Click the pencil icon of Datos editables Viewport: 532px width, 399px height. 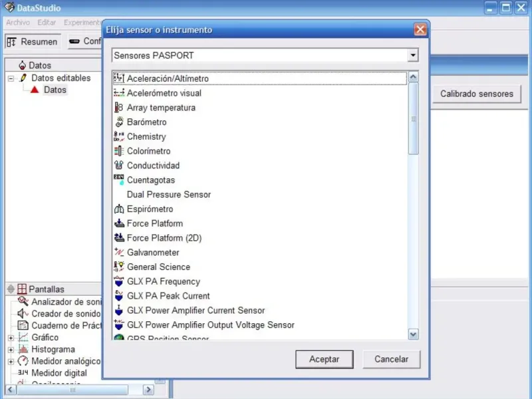pos(23,78)
